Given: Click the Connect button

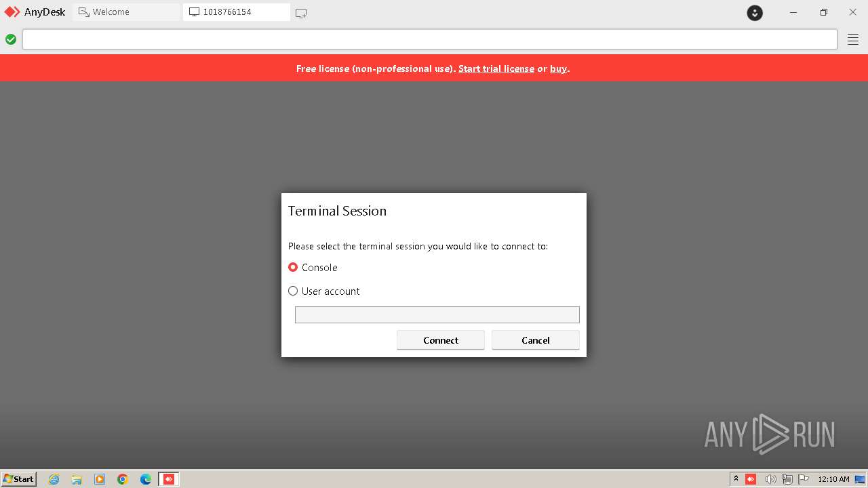Looking at the screenshot, I should pyautogui.click(x=441, y=340).
